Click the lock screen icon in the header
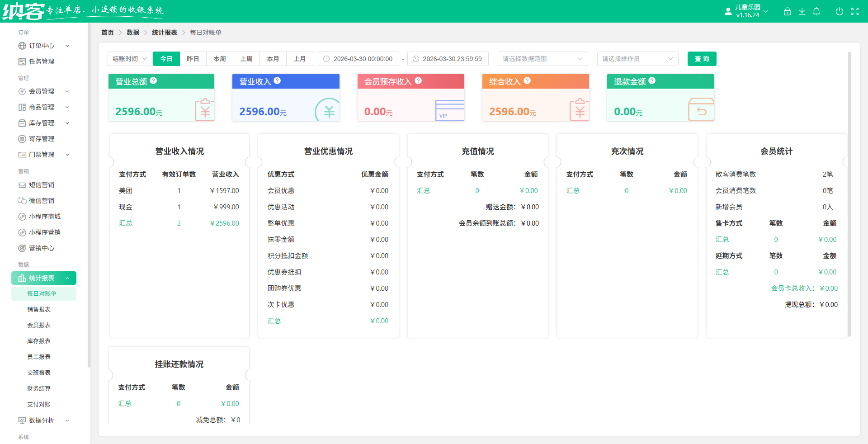 coord(787,11)
